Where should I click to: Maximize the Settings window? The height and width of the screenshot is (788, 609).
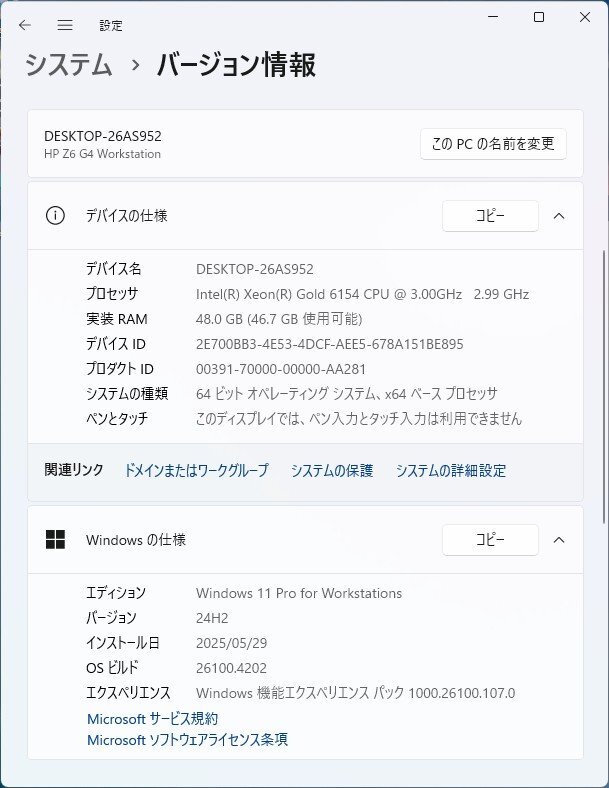(539, 17)
